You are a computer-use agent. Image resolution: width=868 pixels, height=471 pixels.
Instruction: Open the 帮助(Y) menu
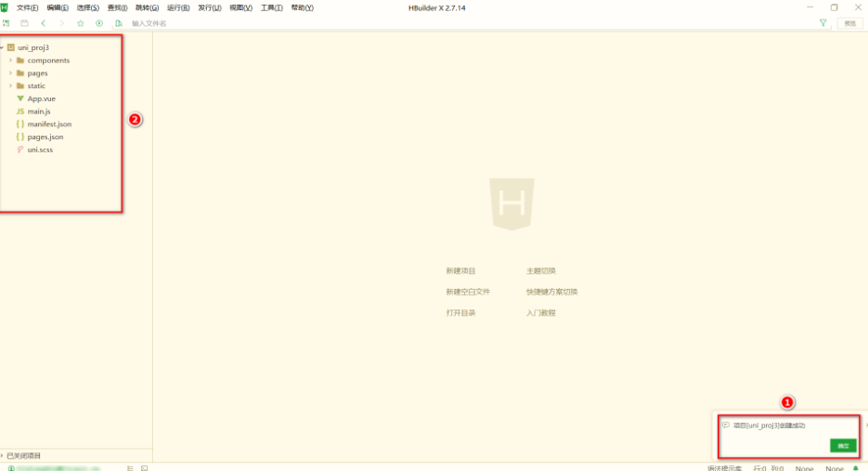click(x=303, y=7)
